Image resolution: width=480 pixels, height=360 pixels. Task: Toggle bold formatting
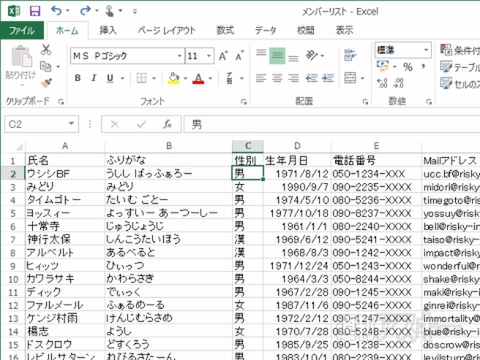pos(78,78)
